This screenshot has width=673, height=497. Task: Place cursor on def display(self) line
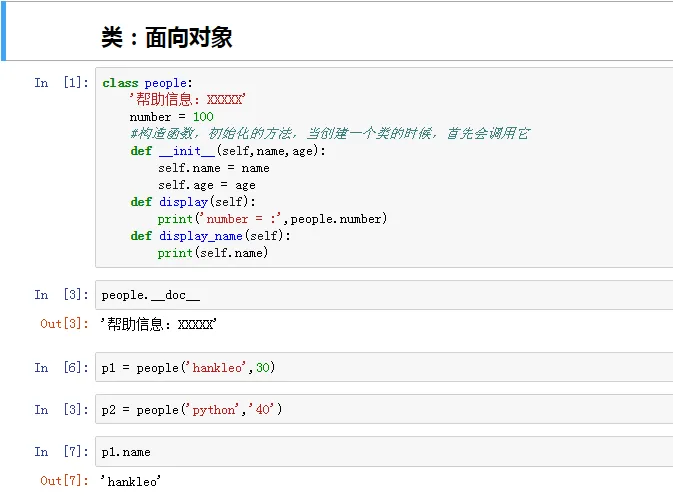click(x=193, y=202)
